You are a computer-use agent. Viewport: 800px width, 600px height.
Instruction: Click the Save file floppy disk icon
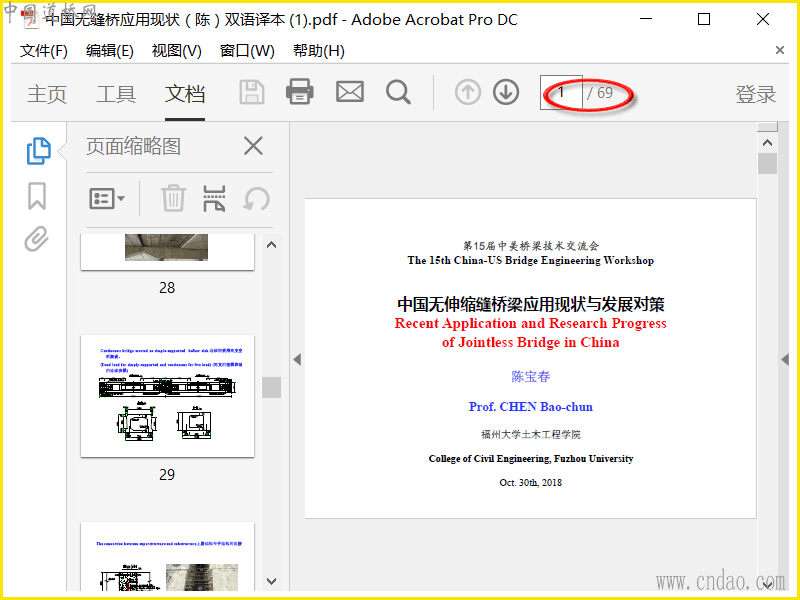[x=252, y=92]
